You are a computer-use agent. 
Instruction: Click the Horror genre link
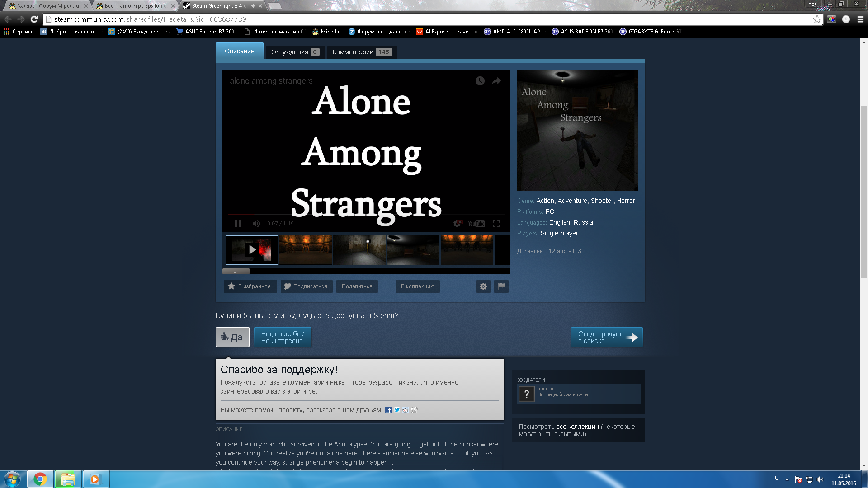click(626, 201)
